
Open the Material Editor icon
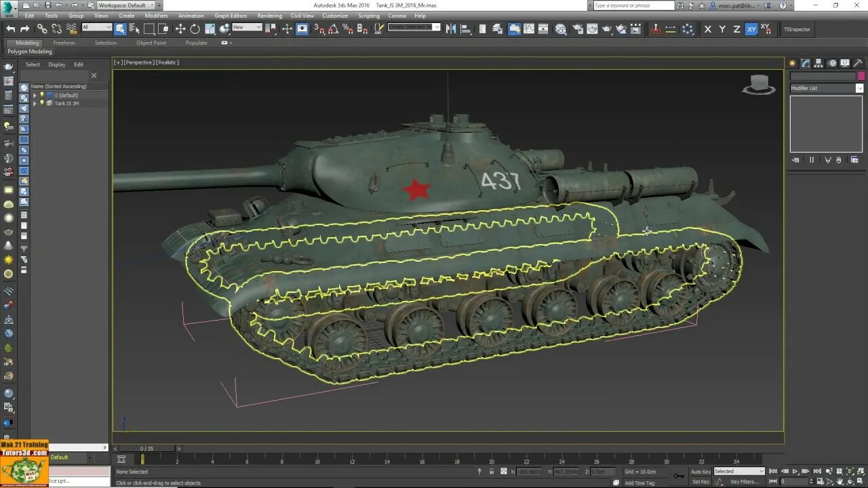[x=560, y=29]
